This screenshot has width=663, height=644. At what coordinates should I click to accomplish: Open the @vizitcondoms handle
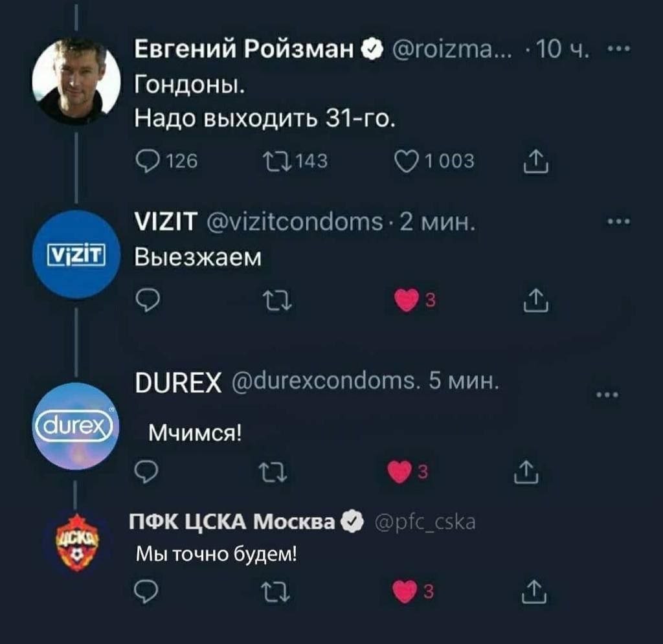coord(295,222)
